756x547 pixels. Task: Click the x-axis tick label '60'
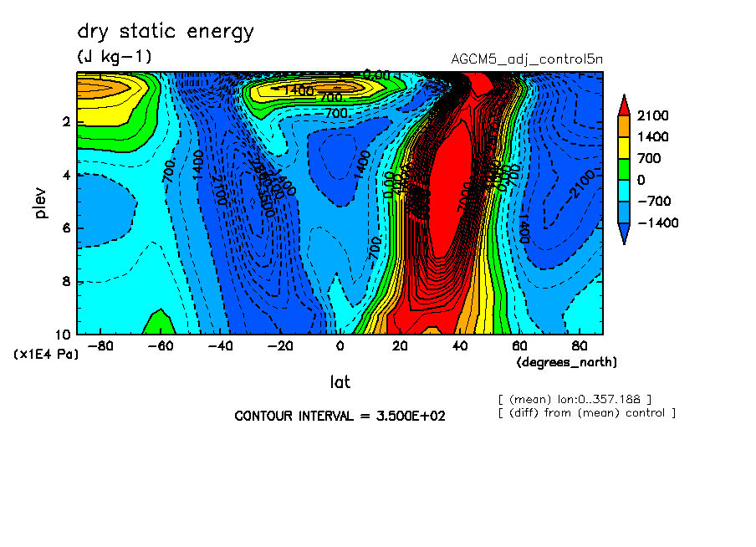pos(519,346)
